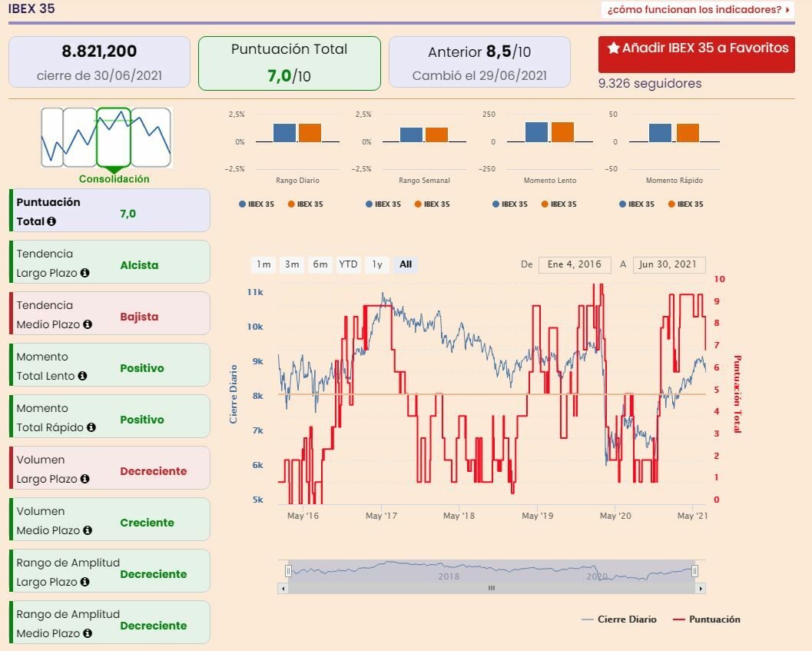Screen dimensions: 812x651
Task: Open info icon for Tendencia Medio Plazo
Action: [x=88, y=324]
